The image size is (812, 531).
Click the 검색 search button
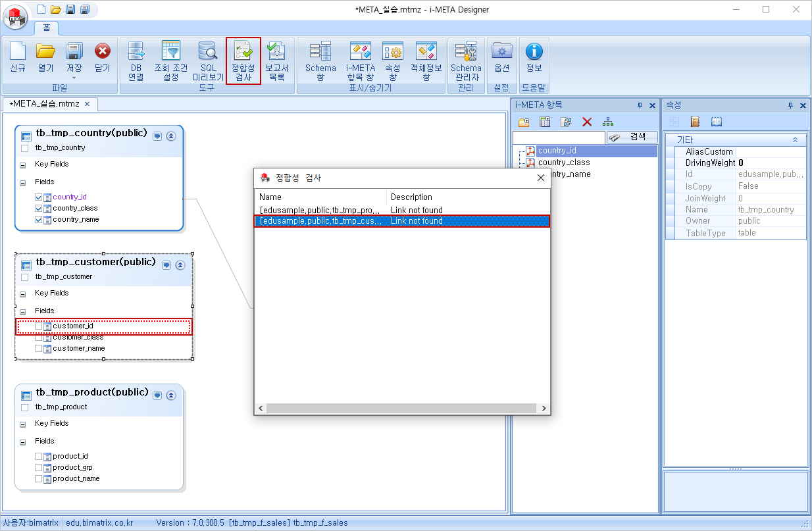[x=632, y=137]
